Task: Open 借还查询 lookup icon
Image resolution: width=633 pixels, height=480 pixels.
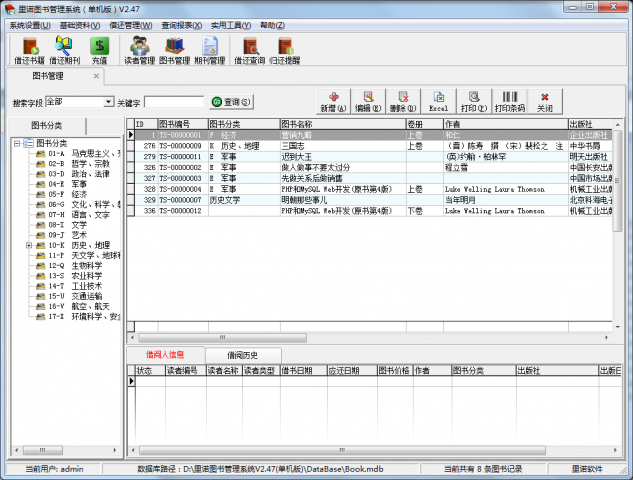Action: [x=250, y=49]
